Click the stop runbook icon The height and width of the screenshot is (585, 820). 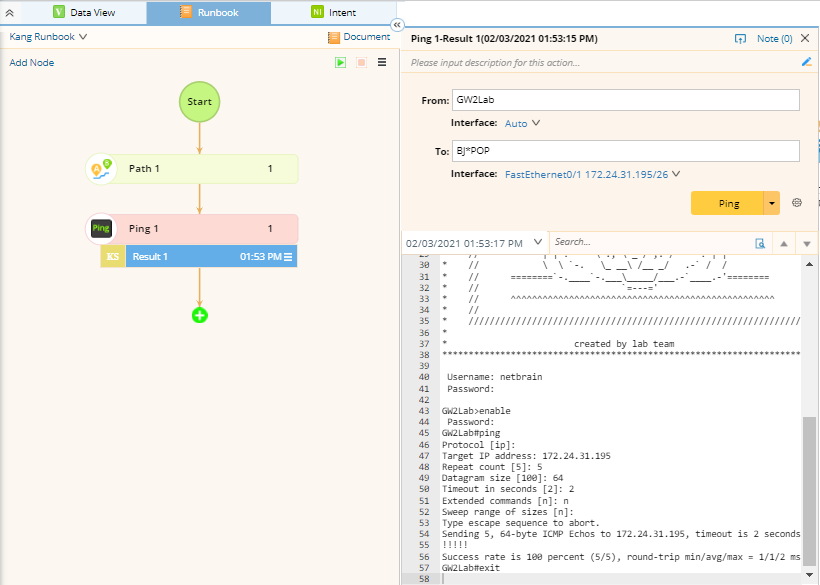pyautogui.click(x=361, y=62)
